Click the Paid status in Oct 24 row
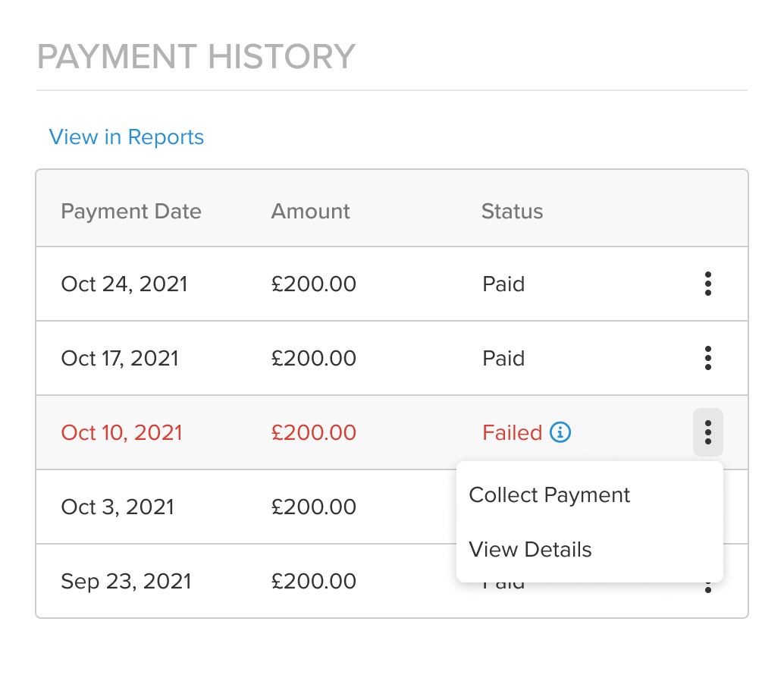The width and height of the screenshot is (784, 678). tap(503, 284)
